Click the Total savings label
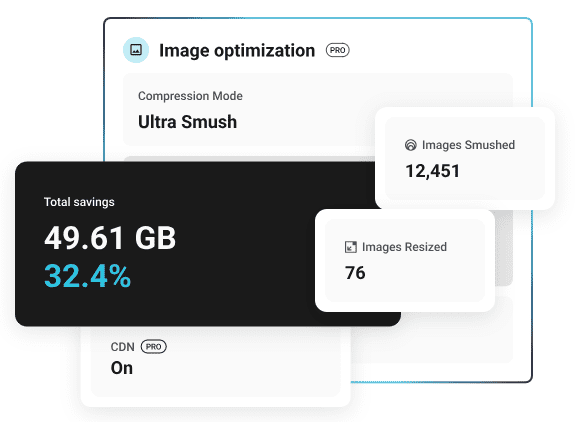The image size is (587, 422). coord(79,202)
